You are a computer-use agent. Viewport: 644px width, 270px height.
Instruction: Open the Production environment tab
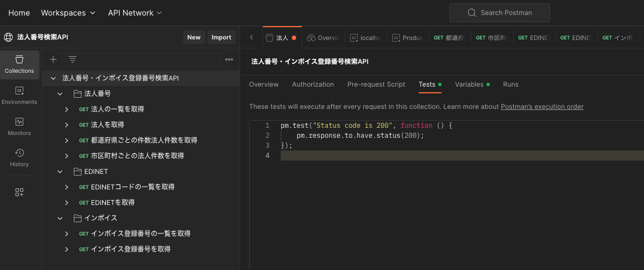(408, 37)
